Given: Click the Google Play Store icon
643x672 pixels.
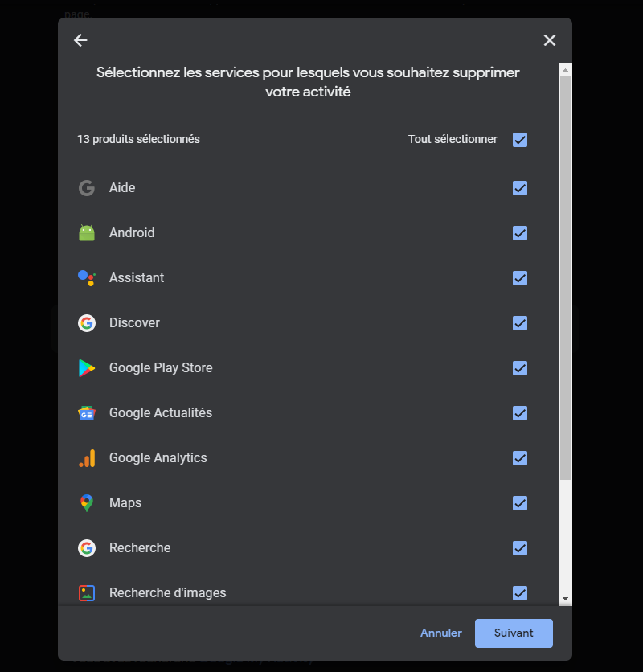Looking at the screenshot, I should pyautogui.click(x=87, y=368).
